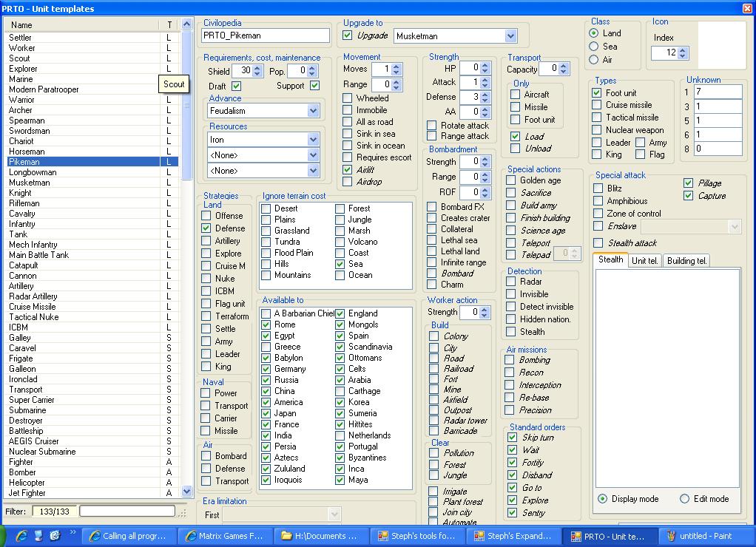This screenshot has height=547, width=756.
Task: Select the Air class radio button
Action: (x=594, y=59)
